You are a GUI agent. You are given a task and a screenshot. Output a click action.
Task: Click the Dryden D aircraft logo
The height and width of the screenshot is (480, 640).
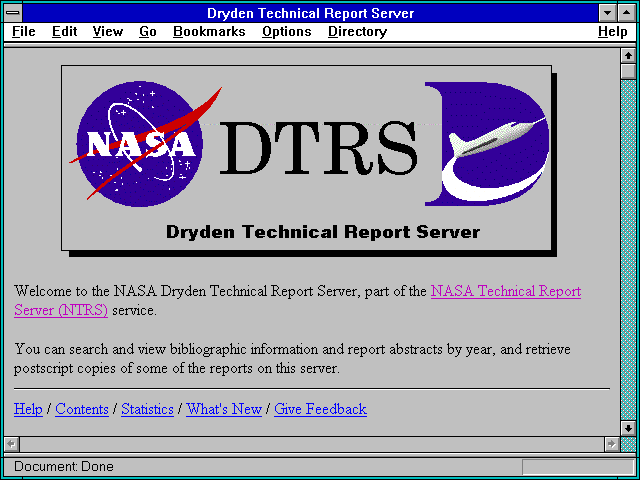point(487,144)
